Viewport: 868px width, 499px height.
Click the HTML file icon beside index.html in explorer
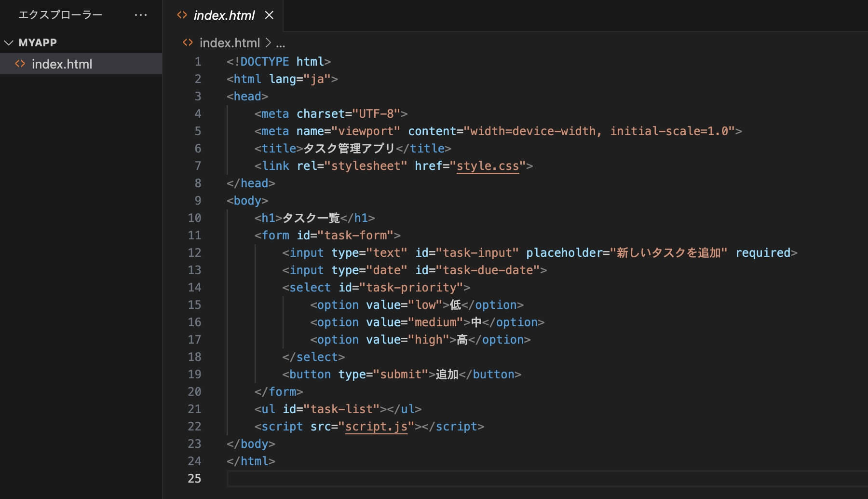coord(20,64)
